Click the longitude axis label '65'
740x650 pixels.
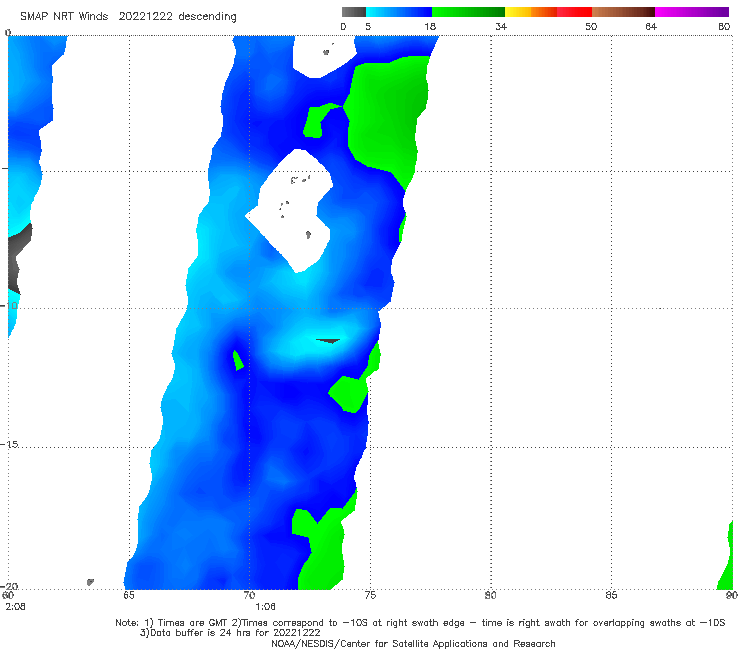[x=129, y=595]
